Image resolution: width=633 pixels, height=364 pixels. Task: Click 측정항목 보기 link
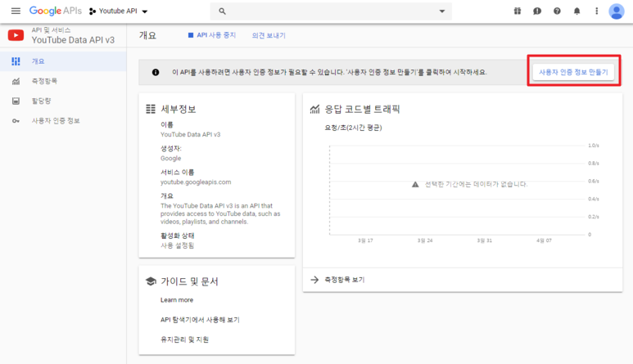tap(345, 280)
